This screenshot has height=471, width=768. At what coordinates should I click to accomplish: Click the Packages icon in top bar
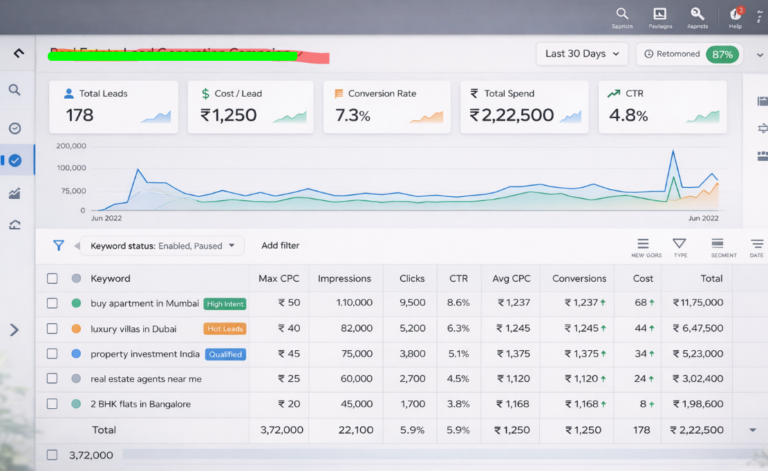click(659, 16)
